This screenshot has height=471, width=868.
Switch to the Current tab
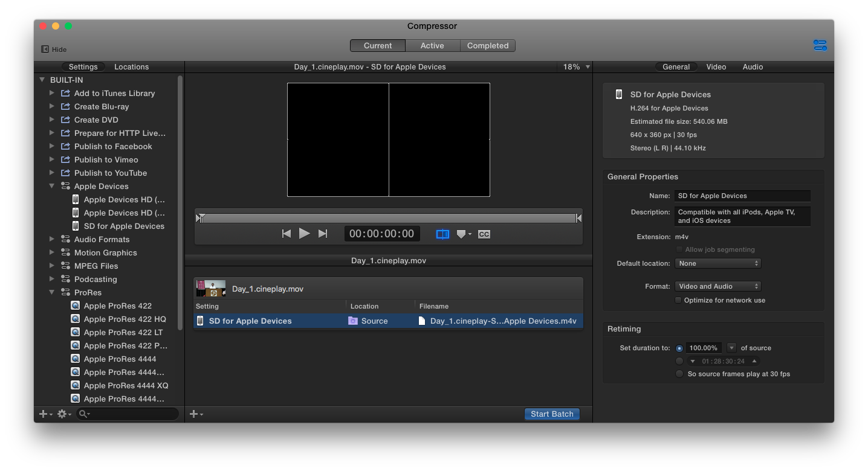pyautogui.click(x=378, y=45)
